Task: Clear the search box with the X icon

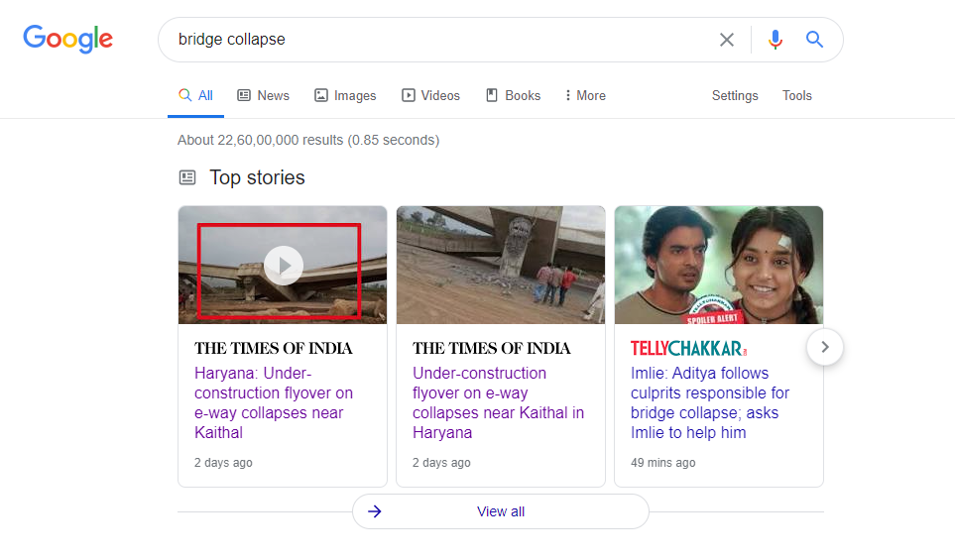Action: coord(726,40)
